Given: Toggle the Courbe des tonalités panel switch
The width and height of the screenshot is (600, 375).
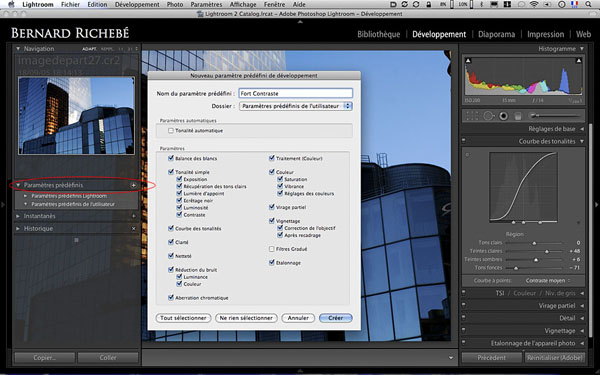Looking at the screenshot, I should pyautogui.click(x=464, y=141).
